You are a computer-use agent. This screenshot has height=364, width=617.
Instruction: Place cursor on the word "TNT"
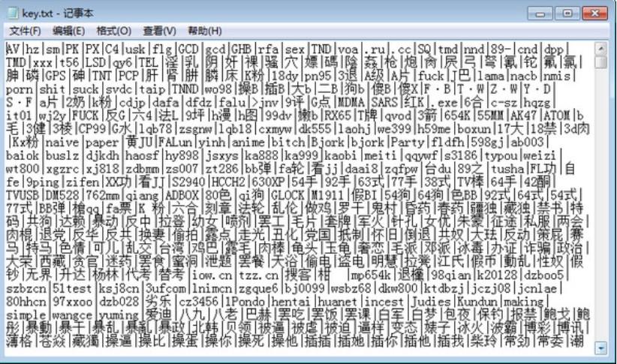click(x=102, y=76)
